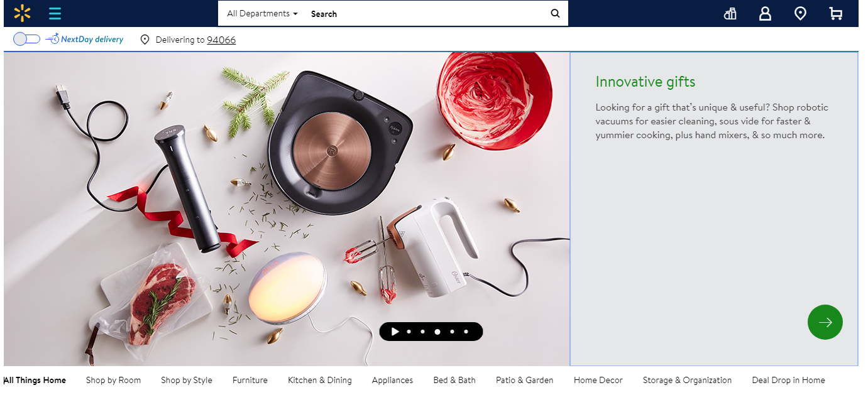Click the 94066 zip code link

click(221, 40)
